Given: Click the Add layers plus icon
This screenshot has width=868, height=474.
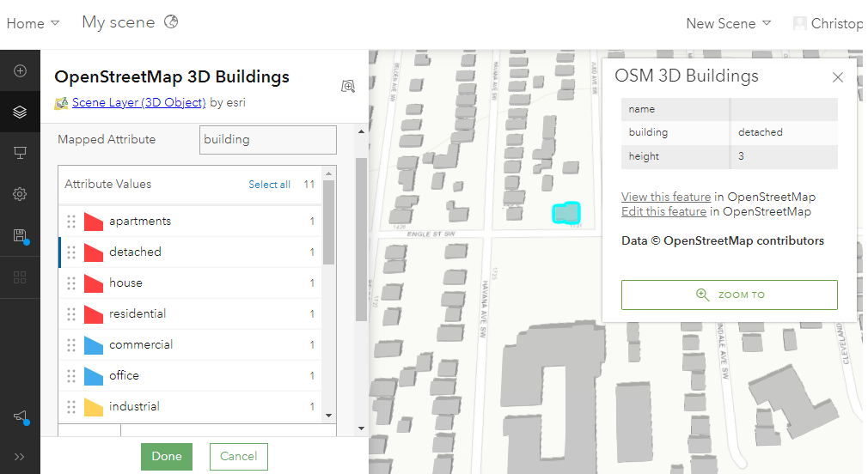Looking at the screenshot, I should point(20,70).
